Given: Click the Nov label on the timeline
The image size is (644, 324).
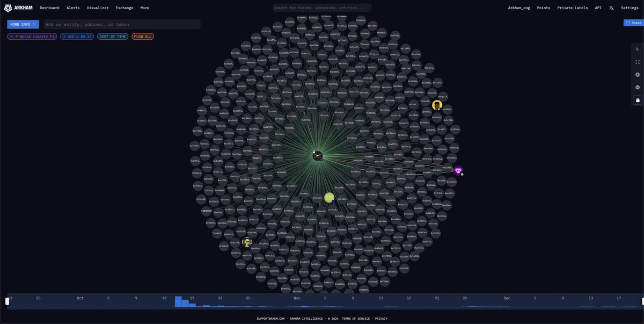Looking at the screenshot, I should 297,298.
